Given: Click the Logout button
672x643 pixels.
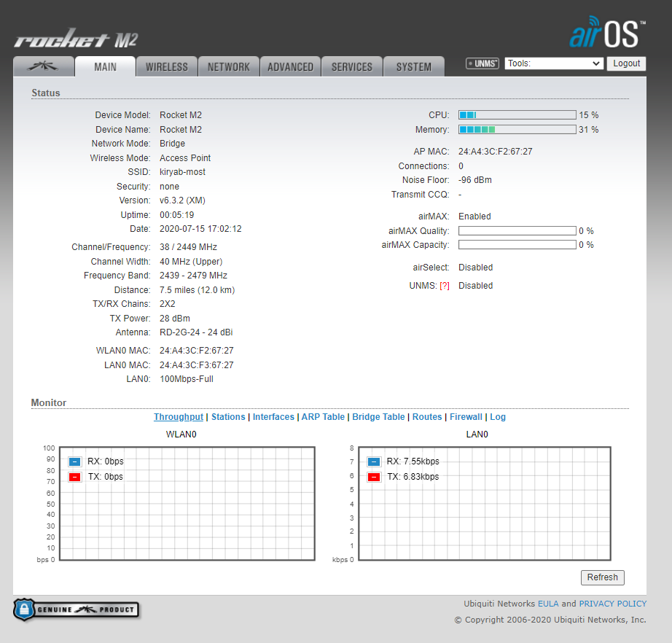Looking at the screenshot, I should tap(626, 63).
